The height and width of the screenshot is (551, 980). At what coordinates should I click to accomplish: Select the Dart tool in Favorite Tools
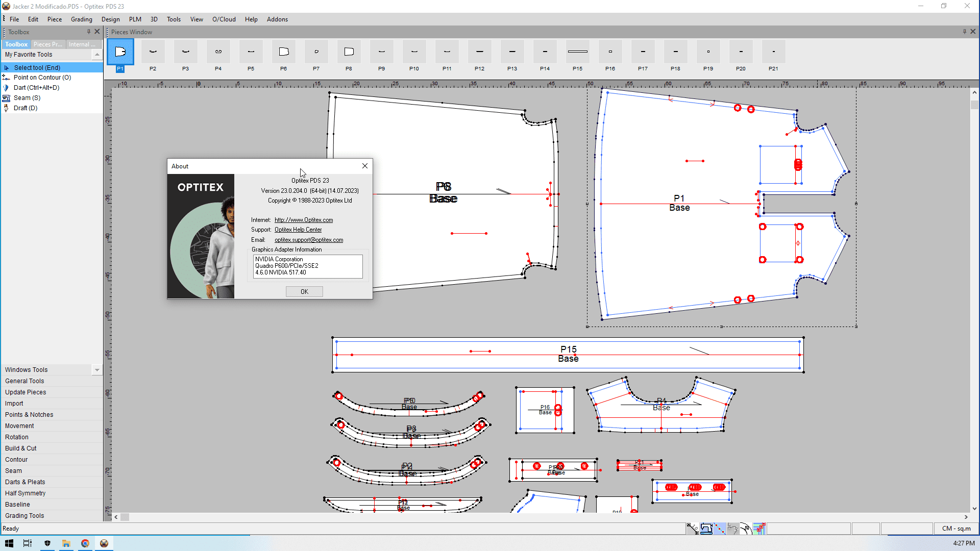click(36, 88)
